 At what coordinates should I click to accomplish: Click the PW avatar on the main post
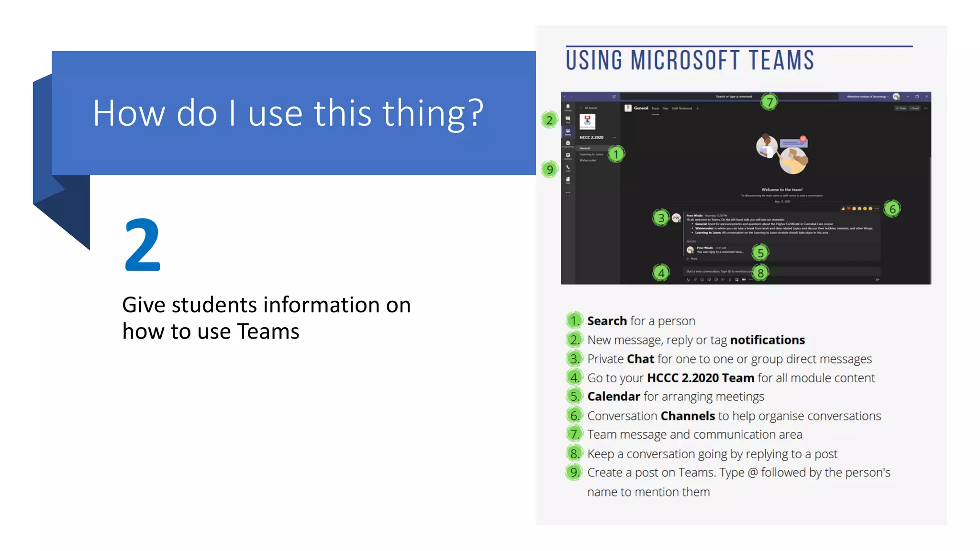pos(676,218)
